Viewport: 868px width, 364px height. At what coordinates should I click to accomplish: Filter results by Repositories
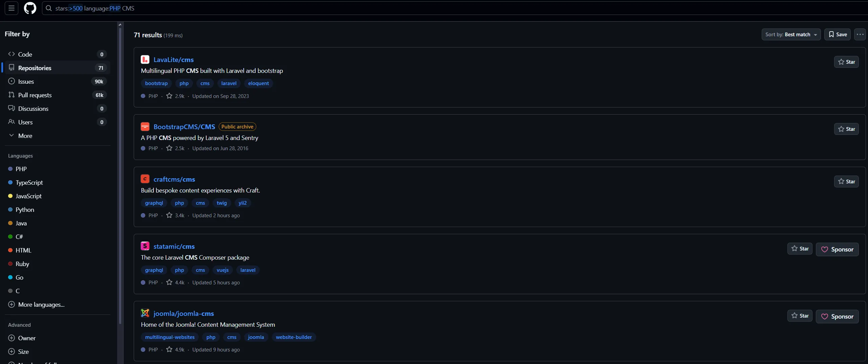58,68
